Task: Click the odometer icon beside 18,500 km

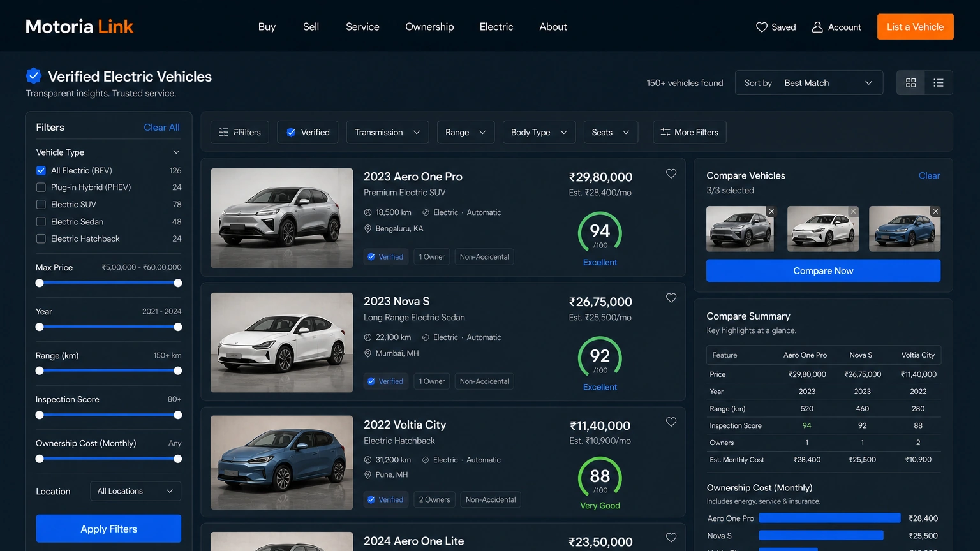Action: [367, 212]
